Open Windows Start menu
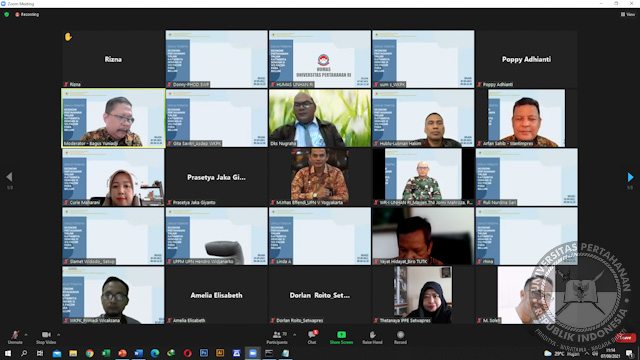This screenshot has width=640, height=360. click(x=8, y=353)
